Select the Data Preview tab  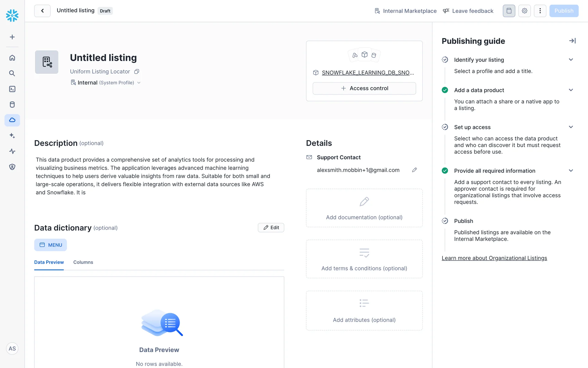(49, 262)
